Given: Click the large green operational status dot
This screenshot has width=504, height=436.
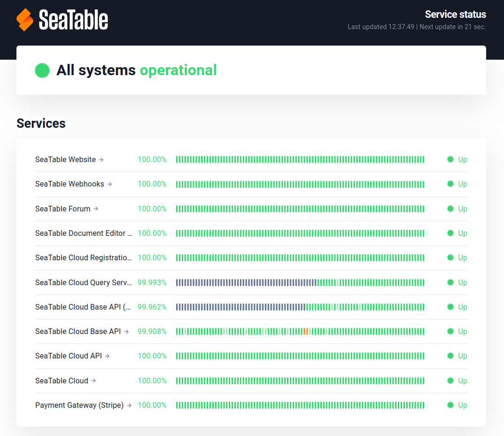Looking at the screenshot, I should point(42,70).
